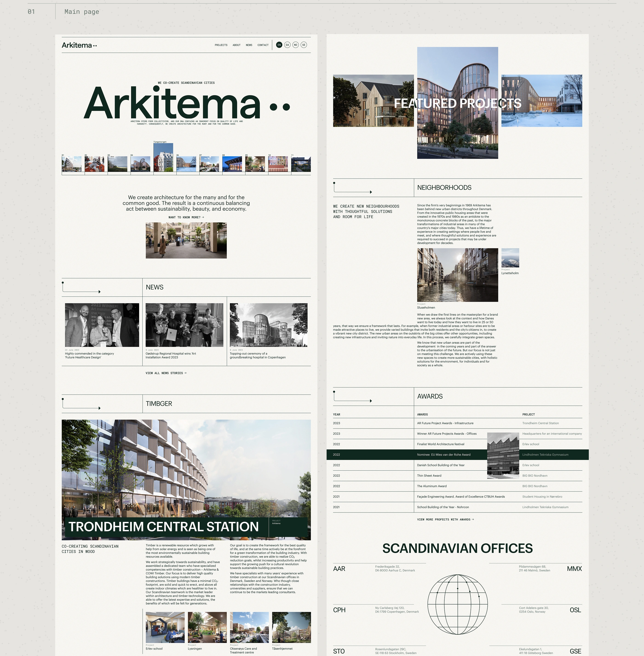Select the Erlev school project thumbnail
This screenshot has height=656, width=644.
(165, 627)
